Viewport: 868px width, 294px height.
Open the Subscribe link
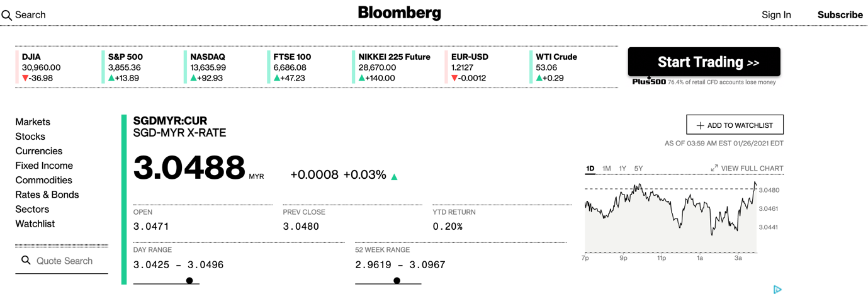coord(840,14)
